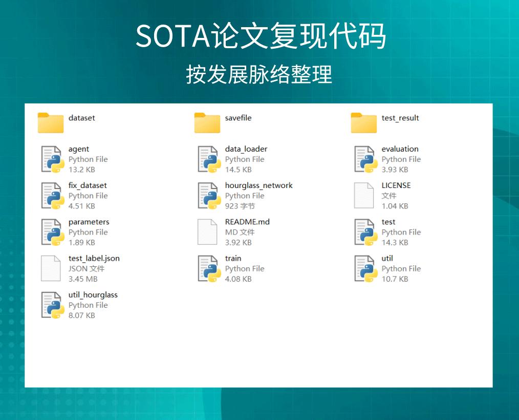Click the '4.08 KB' size of train
Viewport: 519px width, 420px height.
tap(239, 279)
